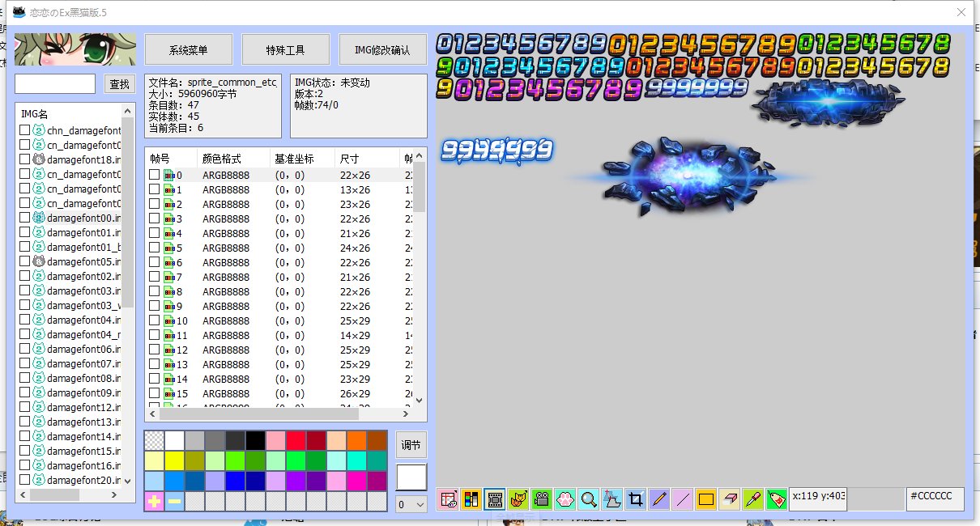
Task: Pick the orange color swatch
Action: (356, 440)
